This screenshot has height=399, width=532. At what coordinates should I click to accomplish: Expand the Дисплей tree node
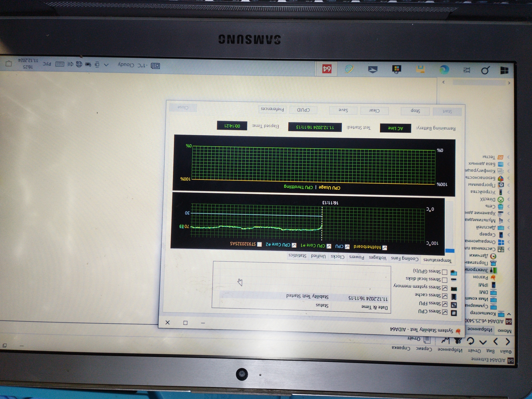tap(509, 227)
